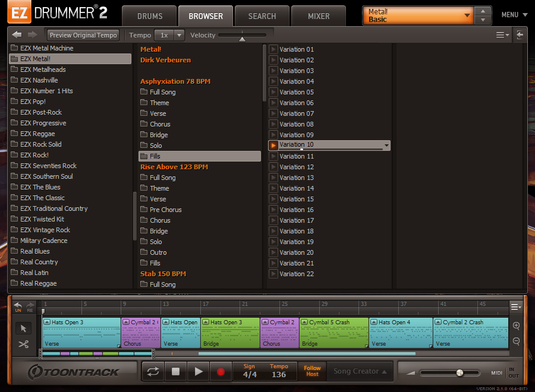Select Variation 13 in the list
Viewport: 535px width, 392px height.
click(x=329, y=178)
